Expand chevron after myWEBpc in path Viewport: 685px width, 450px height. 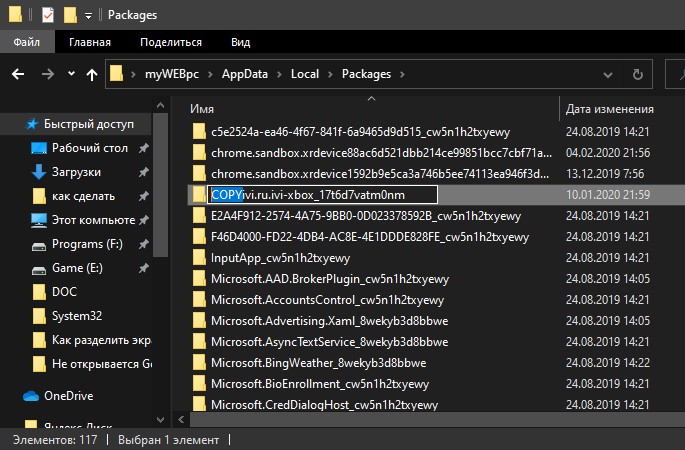coord(210,74)
